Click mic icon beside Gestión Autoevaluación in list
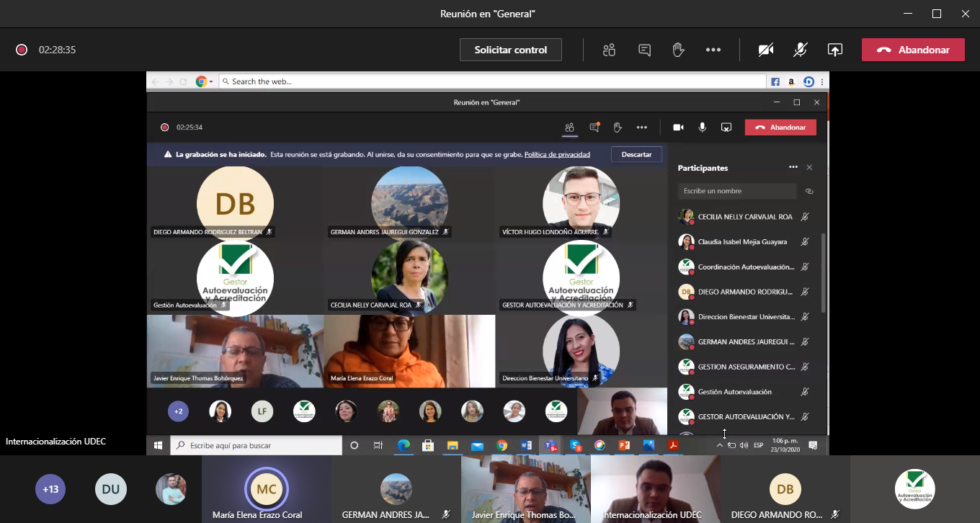The width and height of the screenshot is (980, 523). [x=805, y=392]
